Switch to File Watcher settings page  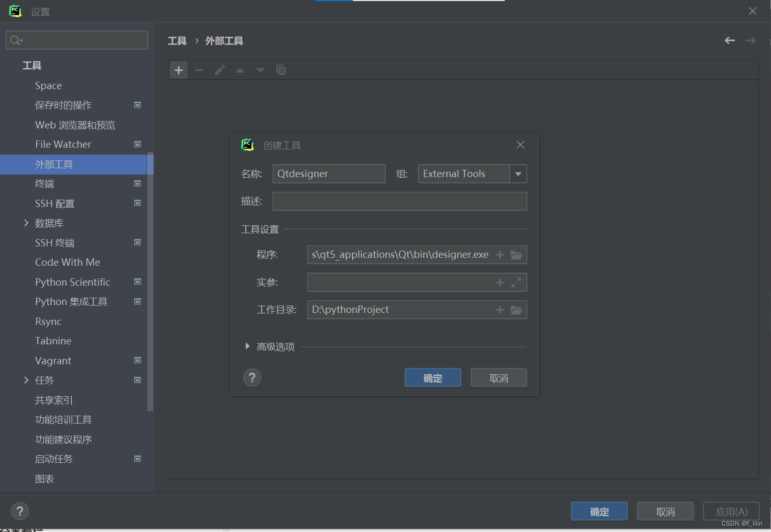point(62,144)
